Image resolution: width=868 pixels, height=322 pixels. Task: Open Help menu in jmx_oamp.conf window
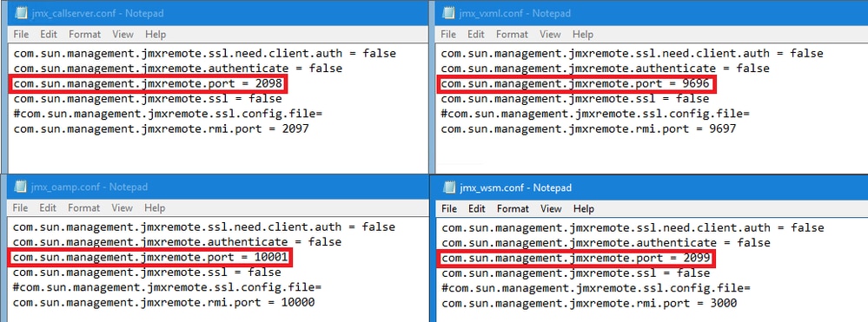tap(155, 208)
